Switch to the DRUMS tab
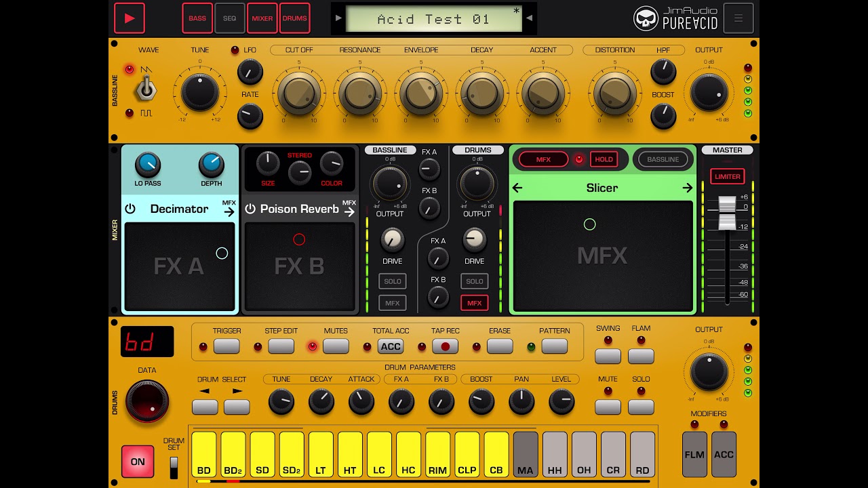This screenshot has height=488, width=868. pyautogui.click(x=294, y=18)
